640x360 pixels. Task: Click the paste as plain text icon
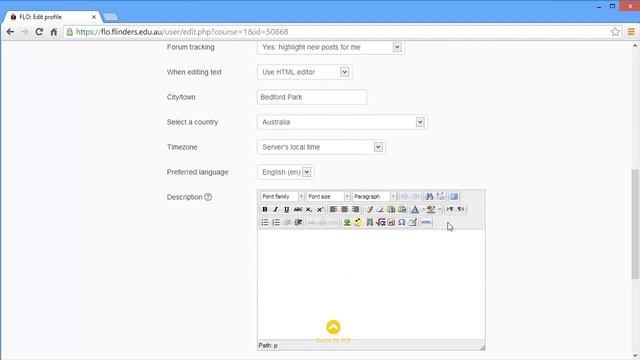click(391, 209)
